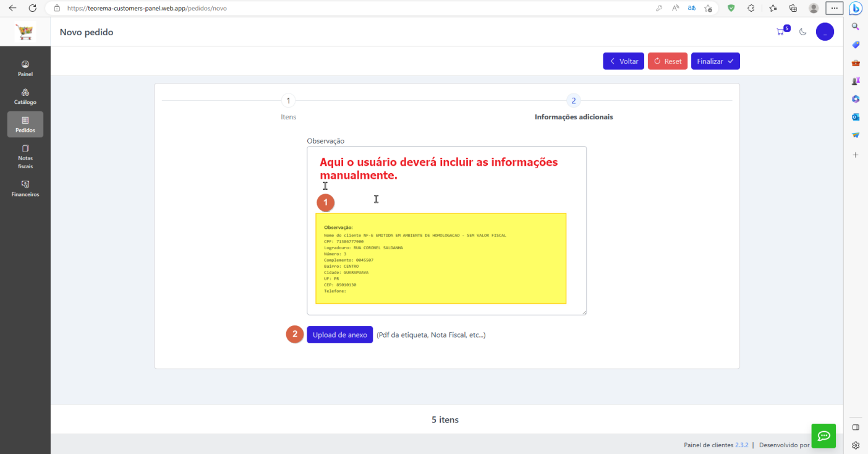Open password key icon in address bar

coord(660,9)
